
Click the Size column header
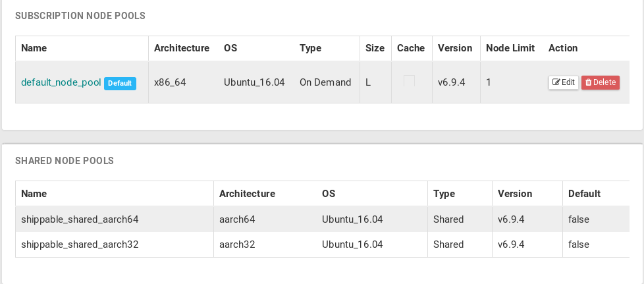click(375, 48)
